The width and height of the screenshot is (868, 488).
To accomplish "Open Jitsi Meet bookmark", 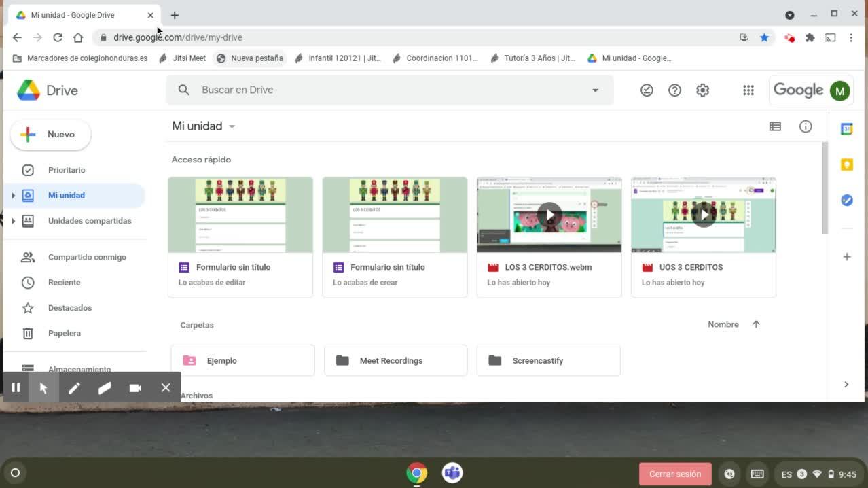I will coord(182,58).
